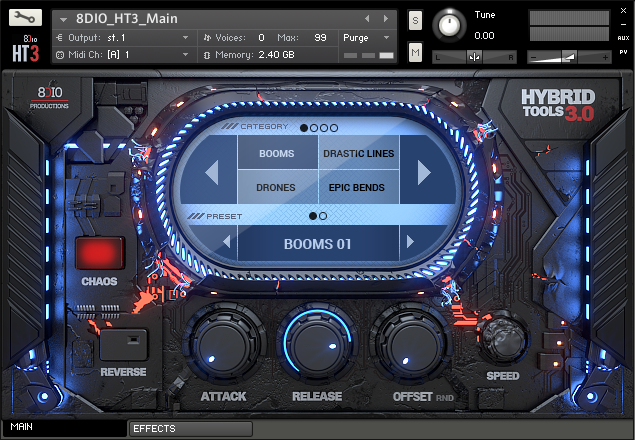Select the fourth category page dot
This screenshot has height=440, width=635.
coord(334,128)
